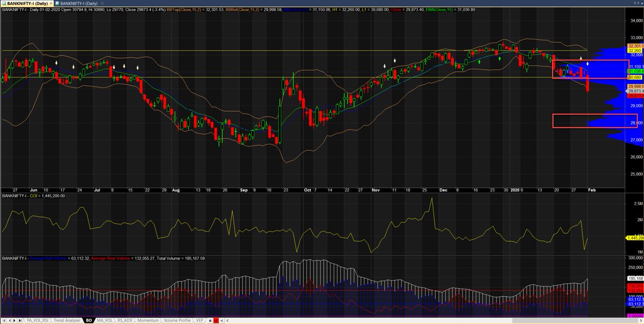This screenshot has height=324, width=644.
Task: Click the interval-link icon beside red icon
Action: tap(222, 320)
